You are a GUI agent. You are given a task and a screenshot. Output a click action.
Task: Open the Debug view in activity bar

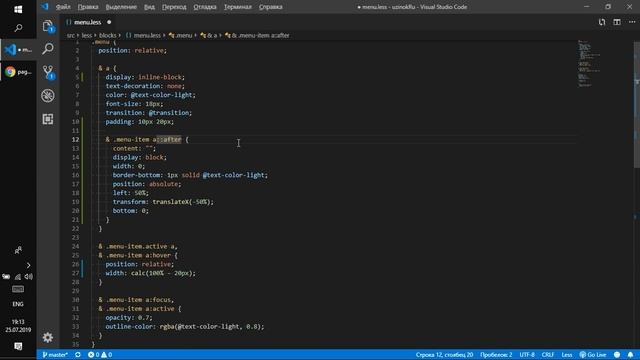[x=48, y=96]
